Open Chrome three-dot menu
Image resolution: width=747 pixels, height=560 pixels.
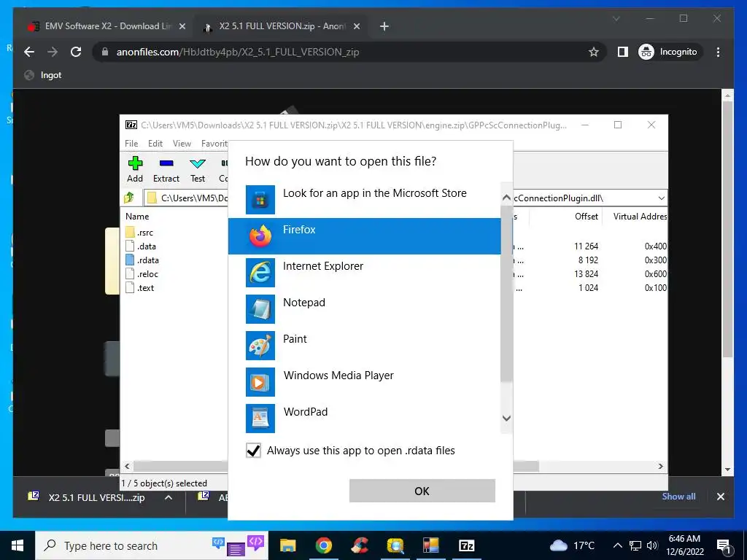click(x=718, y=52)
